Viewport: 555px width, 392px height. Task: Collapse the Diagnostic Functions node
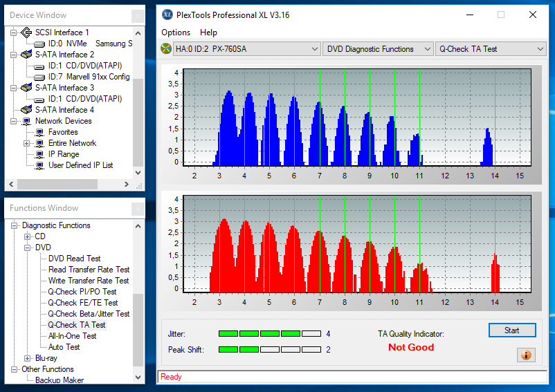coord(14,225)
